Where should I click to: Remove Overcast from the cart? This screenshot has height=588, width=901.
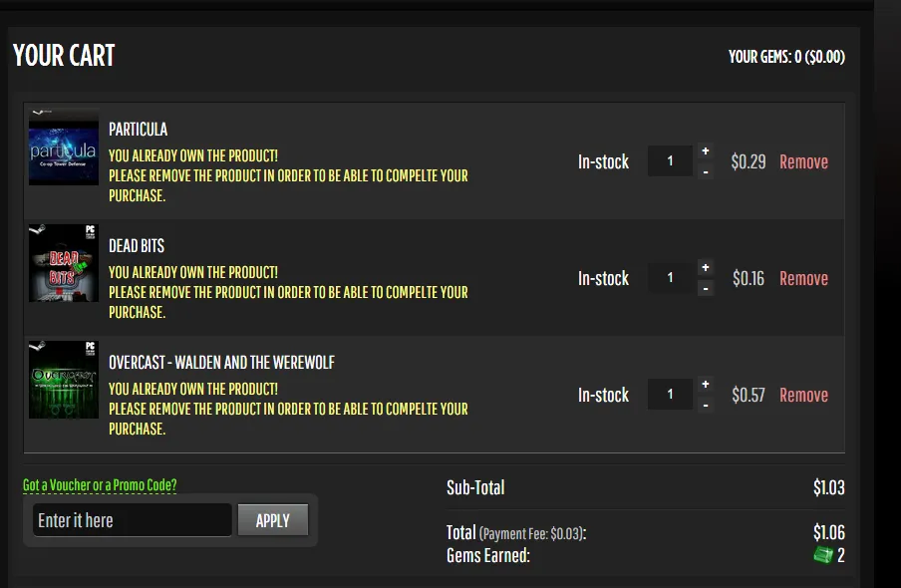803,395
